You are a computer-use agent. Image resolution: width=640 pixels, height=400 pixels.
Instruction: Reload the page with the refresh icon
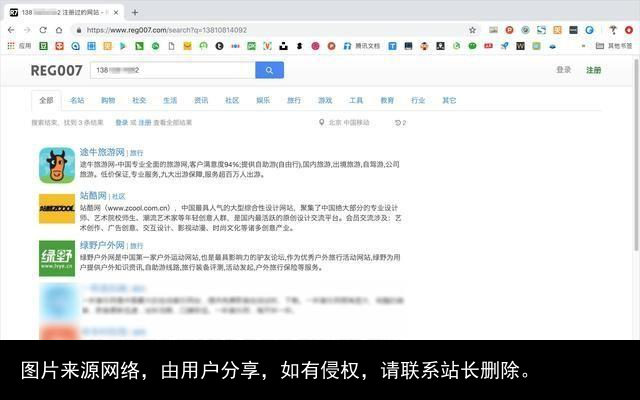click(43, 30)
